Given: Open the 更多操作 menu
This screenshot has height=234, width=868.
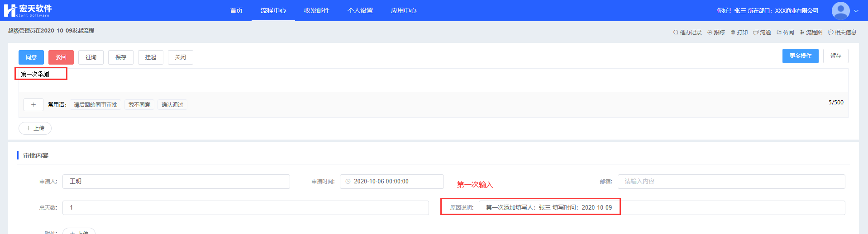Looking at the screenshot, I should 800,56.
